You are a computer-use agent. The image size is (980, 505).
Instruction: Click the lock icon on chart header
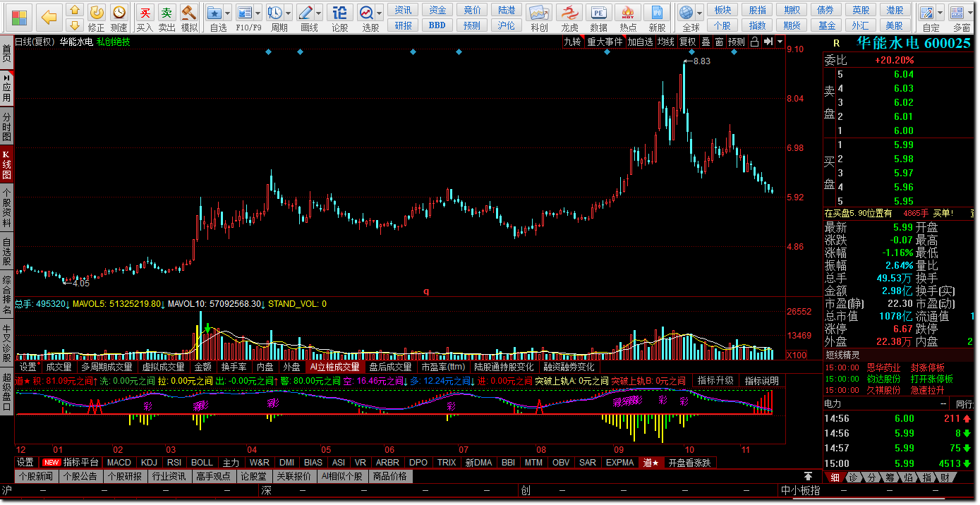coord(754,42)
